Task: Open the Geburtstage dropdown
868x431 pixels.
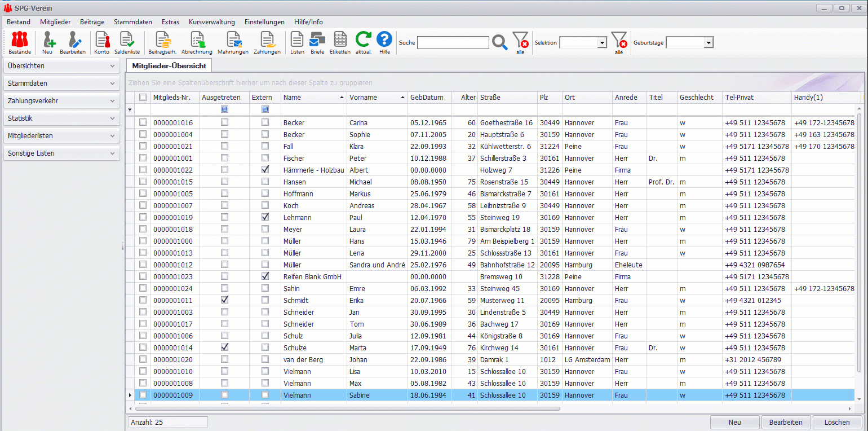Action: pos(708,43)
